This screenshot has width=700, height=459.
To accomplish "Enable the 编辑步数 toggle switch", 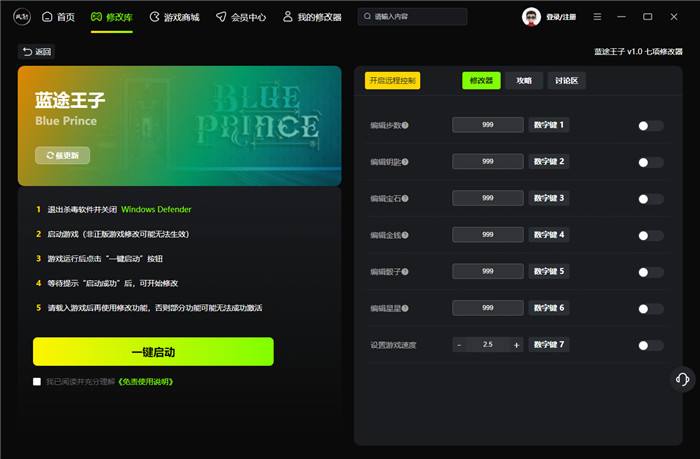I will click(x=650, y=126).
